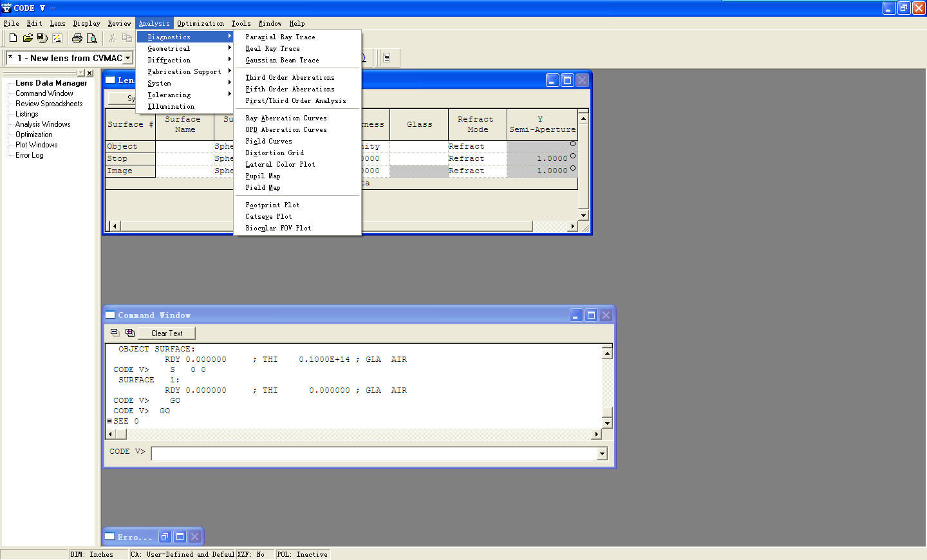Expand the Tolerancing submenu
This screenshot has width=927, height=560.
(x=185, y=95)
